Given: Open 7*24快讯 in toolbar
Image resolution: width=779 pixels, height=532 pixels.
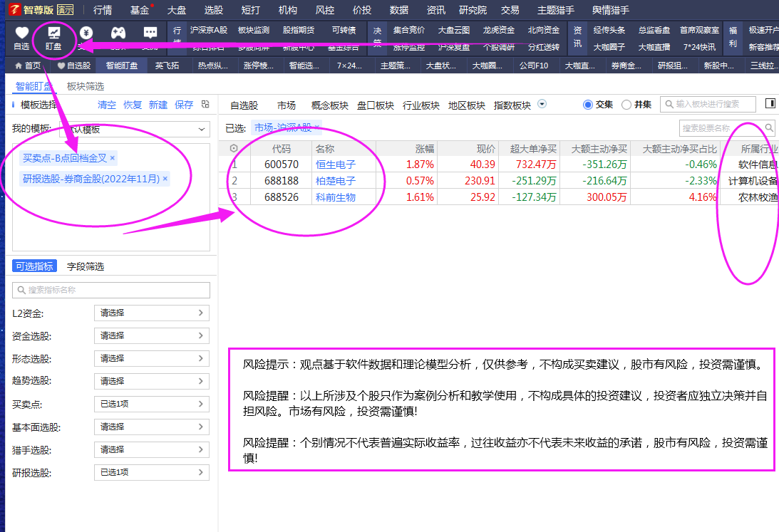Looking at the screenshot, I should coord(699,47).
